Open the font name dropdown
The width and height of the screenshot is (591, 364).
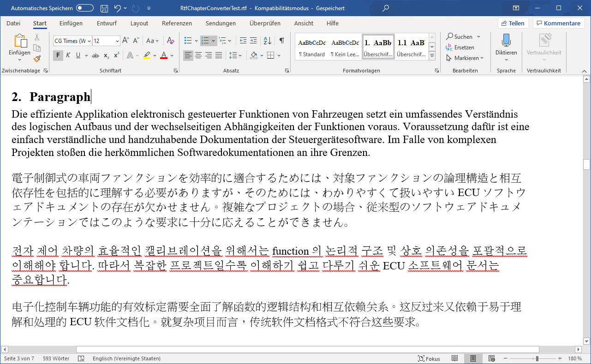coord(89,41)
